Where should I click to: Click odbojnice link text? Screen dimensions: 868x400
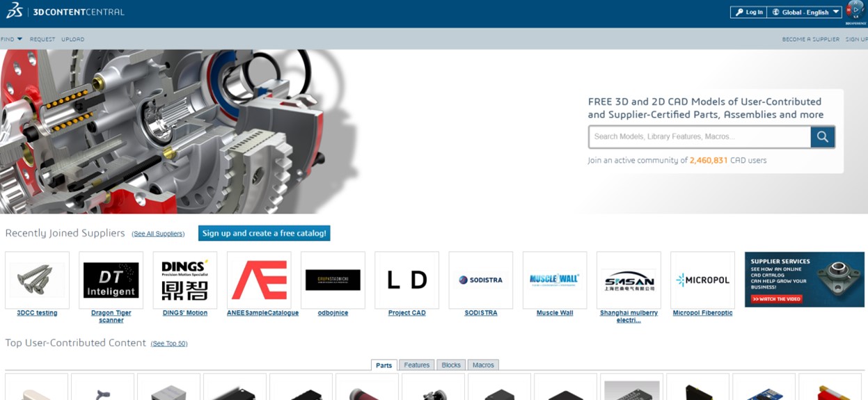click(333, 313)
